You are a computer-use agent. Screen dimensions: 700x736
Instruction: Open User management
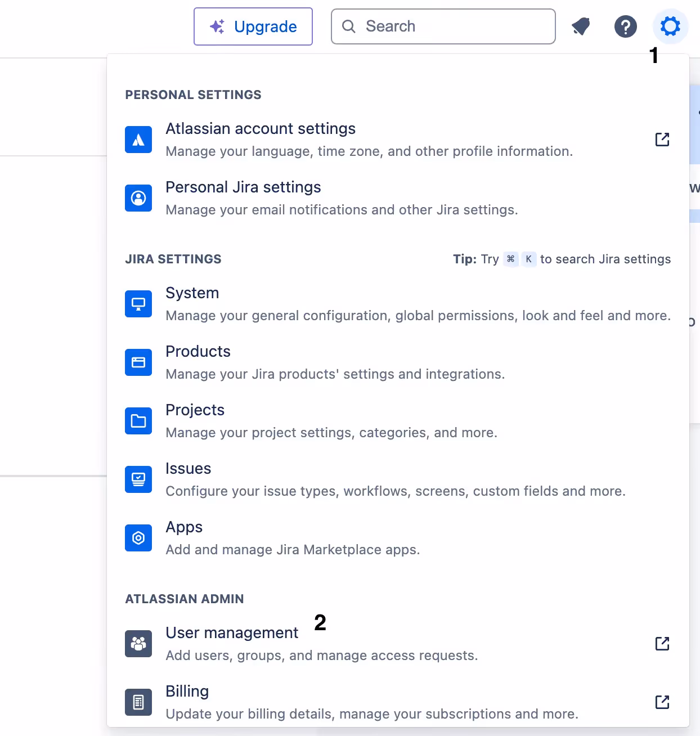(x=232, y=633)
